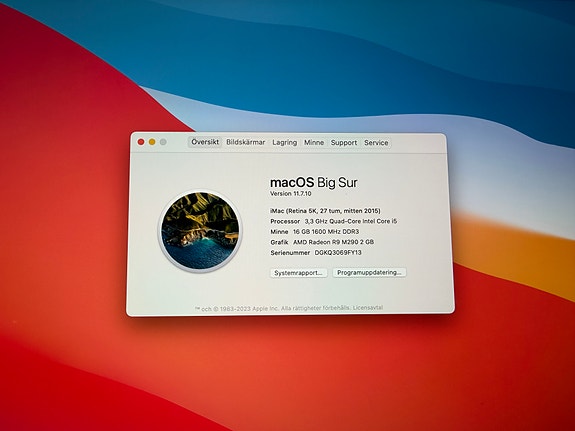
Task: Open the Licensavtal link
Action: point(368,308)
